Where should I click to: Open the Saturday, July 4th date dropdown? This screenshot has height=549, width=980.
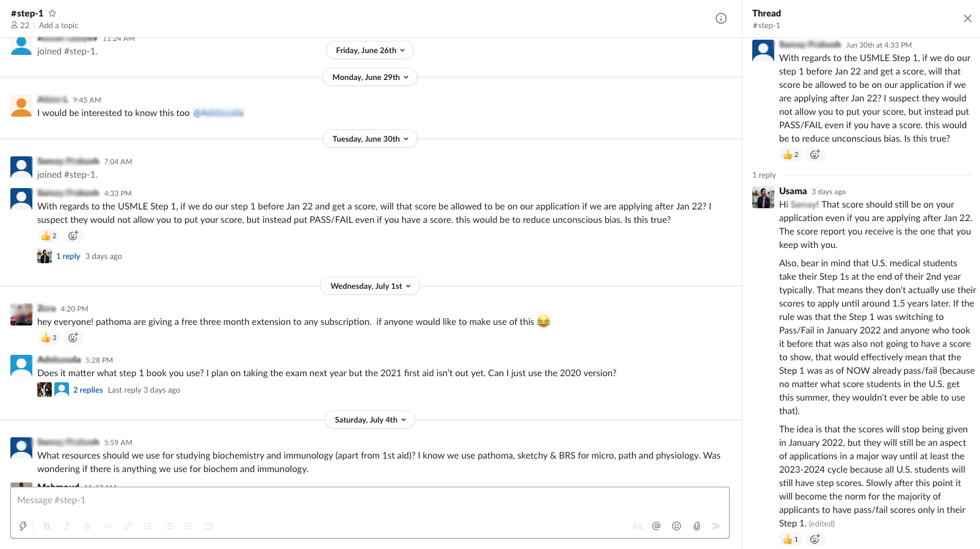coord(370,420)
